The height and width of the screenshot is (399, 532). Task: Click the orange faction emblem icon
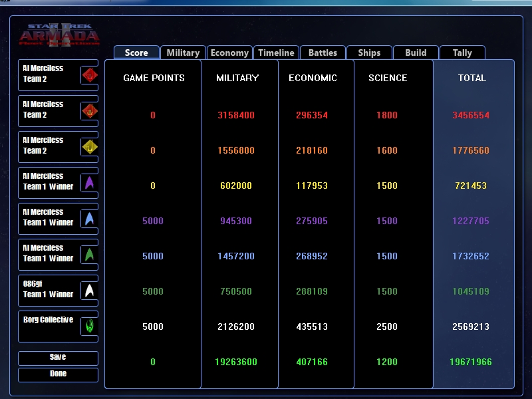point(89,110)
